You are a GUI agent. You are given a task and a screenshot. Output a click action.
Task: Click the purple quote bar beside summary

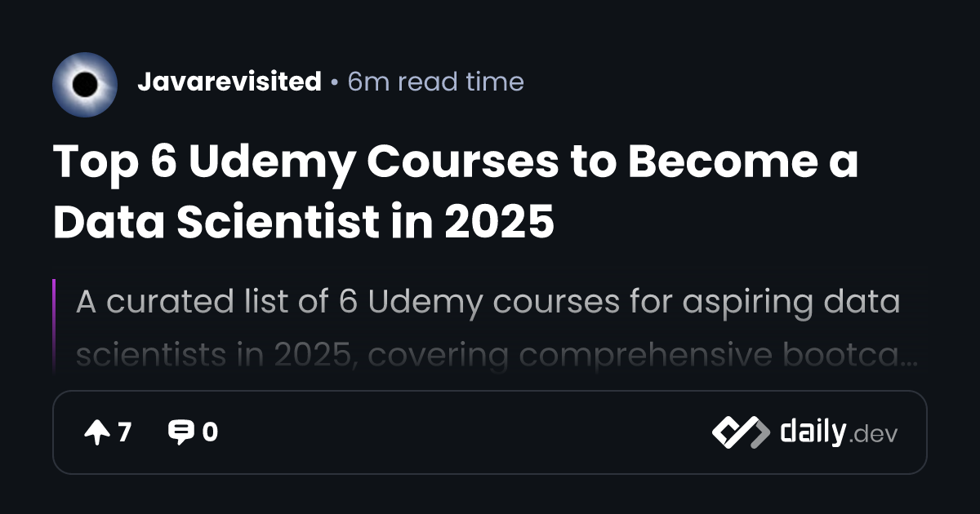54,326
